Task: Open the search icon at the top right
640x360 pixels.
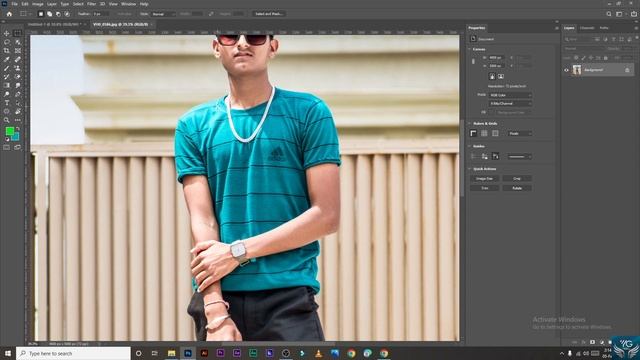Action: (609, 14)
